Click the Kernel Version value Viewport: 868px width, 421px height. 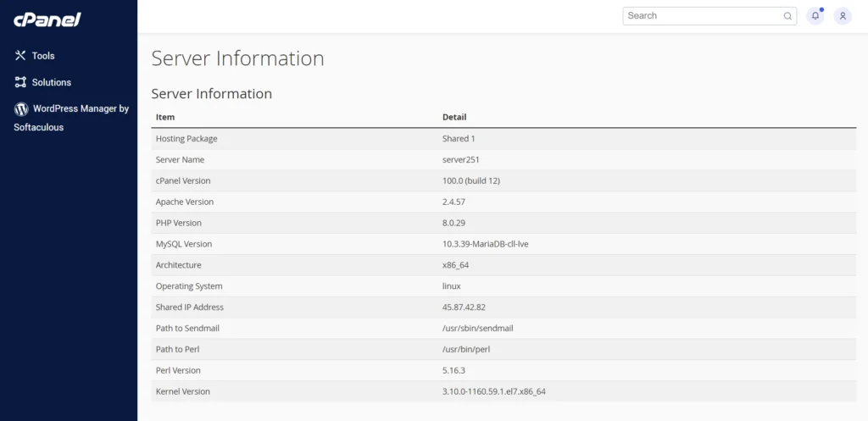pyautogui.click(x=494, y=391)
